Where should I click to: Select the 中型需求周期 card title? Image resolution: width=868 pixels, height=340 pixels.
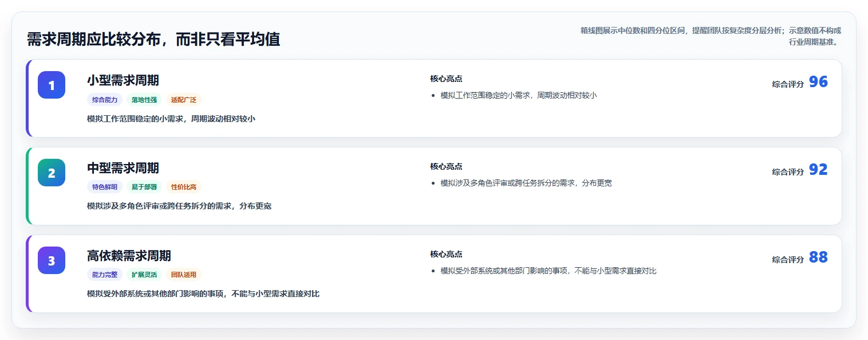[123, 168]
